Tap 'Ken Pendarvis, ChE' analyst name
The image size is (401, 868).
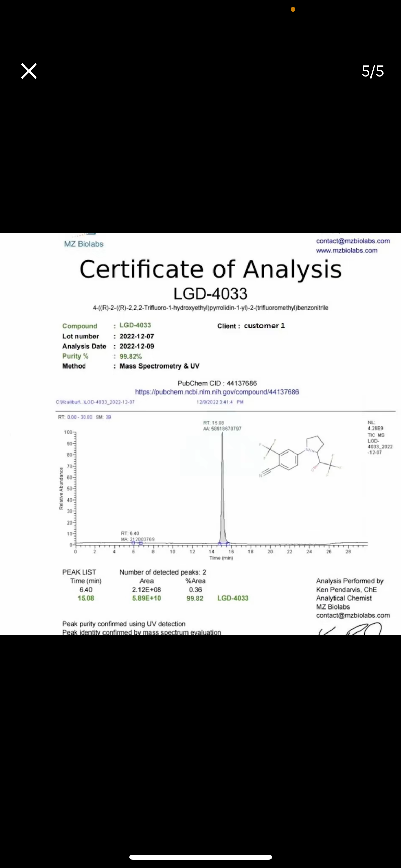click(x=347, y=590)
